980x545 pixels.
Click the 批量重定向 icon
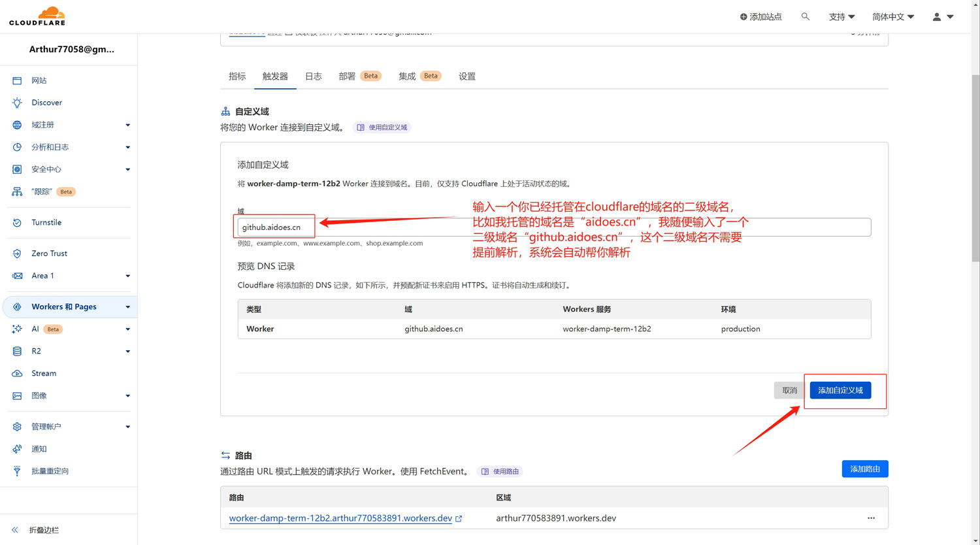pyautogui.click(x=17, y=471)
